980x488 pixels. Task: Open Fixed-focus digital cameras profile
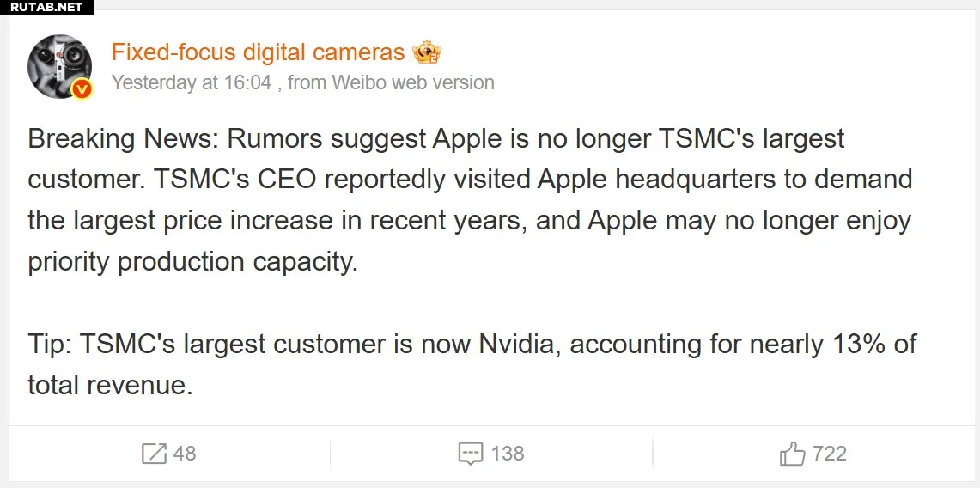click(x=258, y=52)
